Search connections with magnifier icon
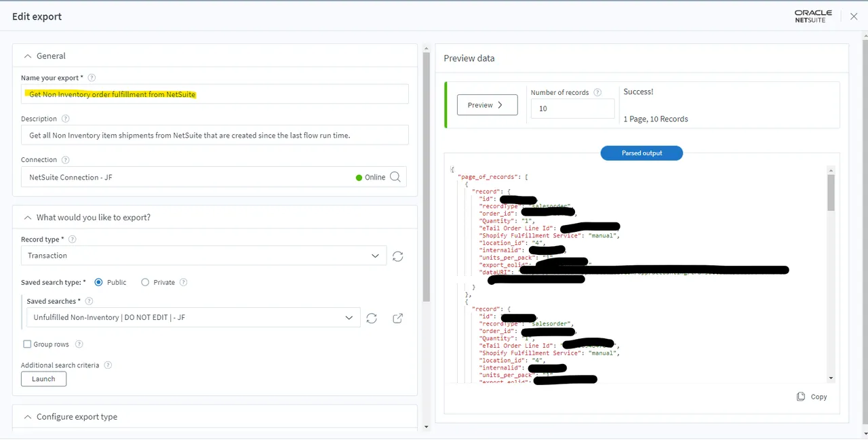 pos(395,177)
